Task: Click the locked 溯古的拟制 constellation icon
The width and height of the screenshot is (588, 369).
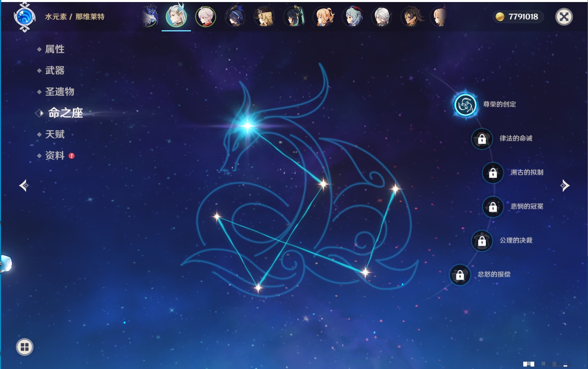Action: [493, 173]
